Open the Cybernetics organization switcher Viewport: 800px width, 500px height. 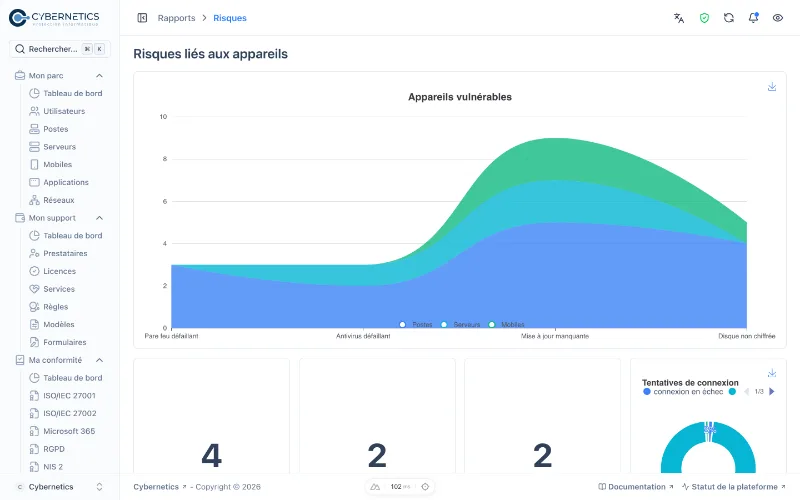pyautogui.click(x=60, y=487)
